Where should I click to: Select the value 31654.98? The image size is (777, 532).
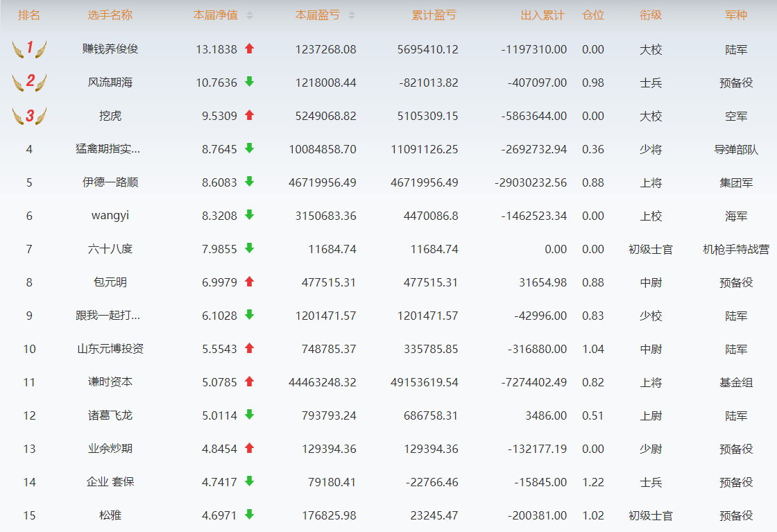click(543, 282)
